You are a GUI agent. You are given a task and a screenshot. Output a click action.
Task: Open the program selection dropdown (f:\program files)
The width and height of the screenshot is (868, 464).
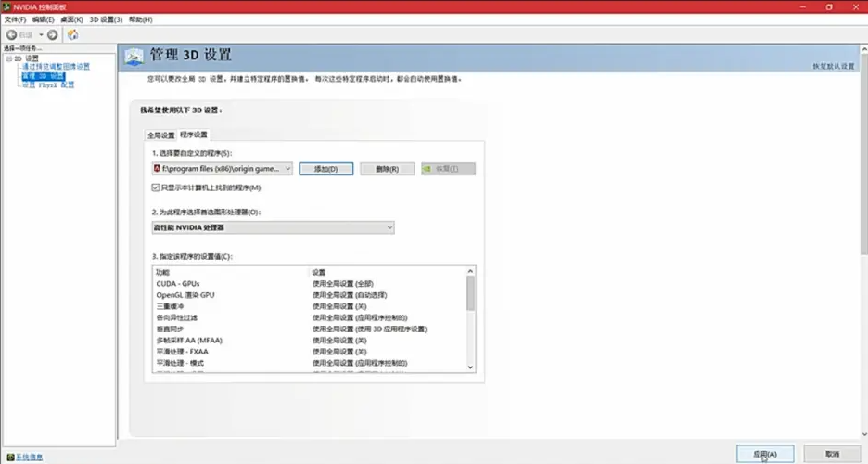222,169
